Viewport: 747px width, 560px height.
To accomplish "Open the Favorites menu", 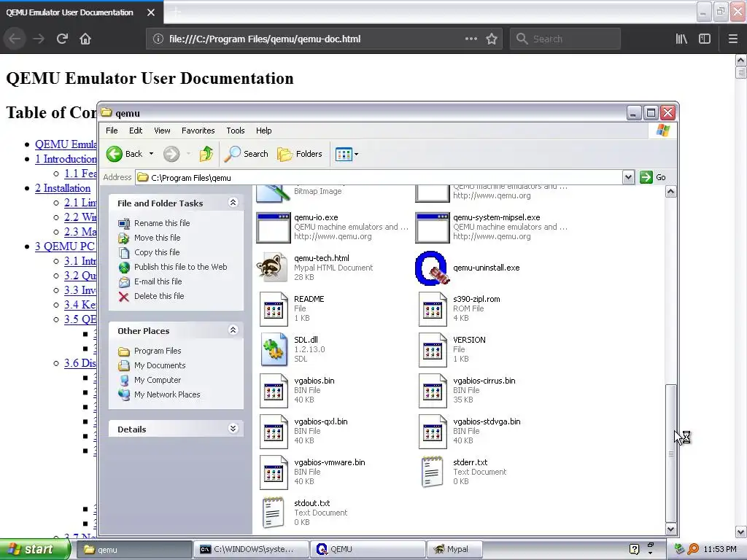I will 198,131.
